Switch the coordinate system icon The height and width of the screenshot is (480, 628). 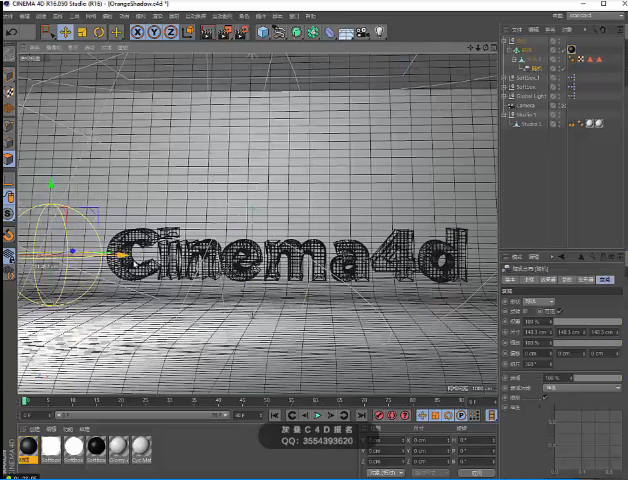click(188, 32)
